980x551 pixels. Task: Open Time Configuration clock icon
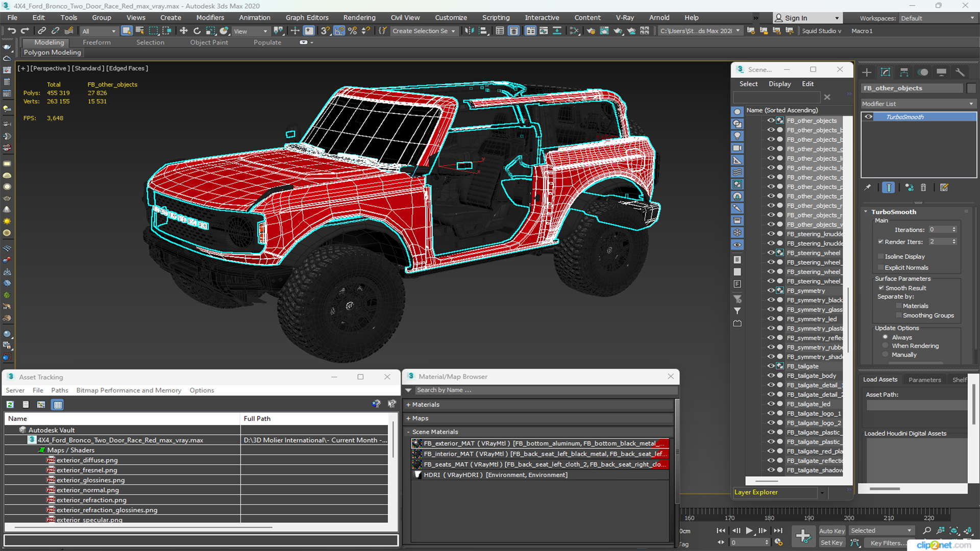pos(778,542)
